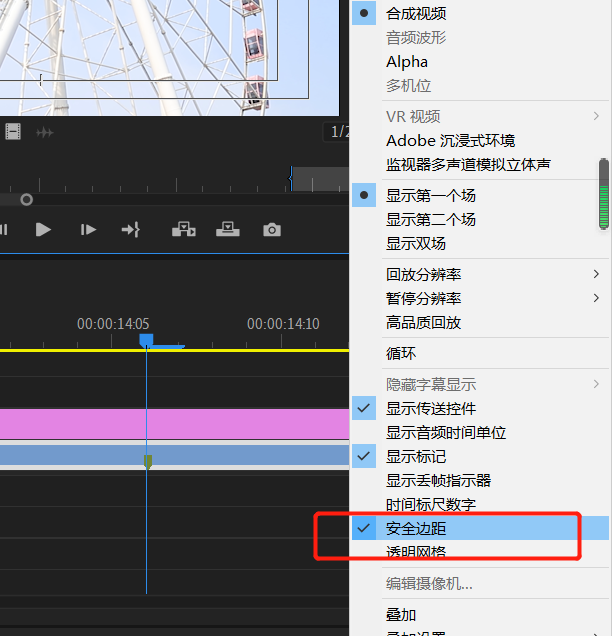This screenshot has width=612, height=636.
Task: Select the 显示第一个场 radio option
Action: click(x=431, y=196)
